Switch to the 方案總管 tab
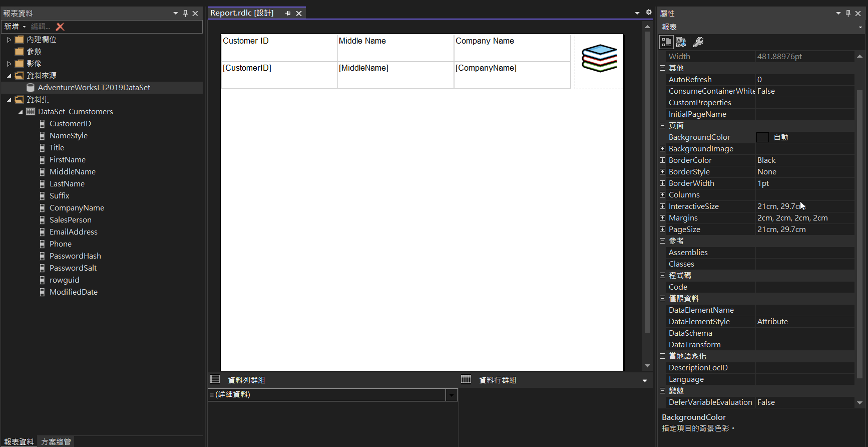868x447 pixels. click(56, 441)
